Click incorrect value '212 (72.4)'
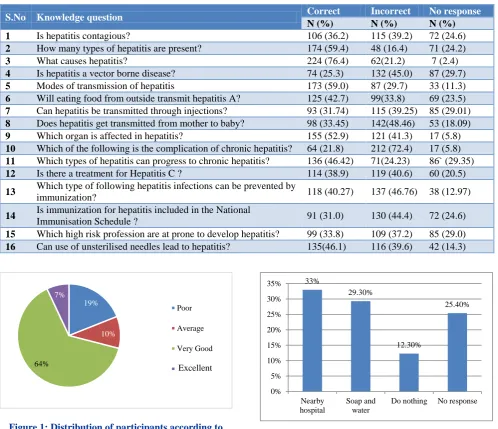 pyautogui.click(x=392, y=148)
